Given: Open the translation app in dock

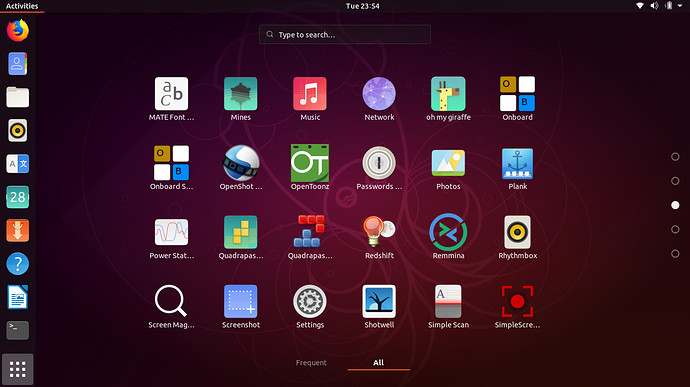Looking at the screenshot, I should point(18,164).
